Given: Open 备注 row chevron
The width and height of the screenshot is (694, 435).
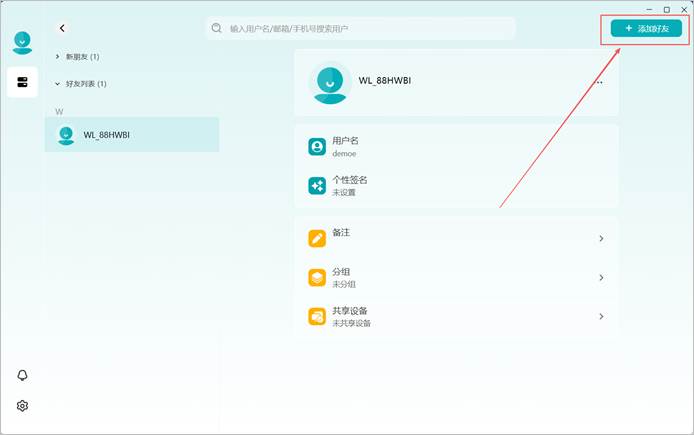Looking at the screenshot, I should point(601,239).
